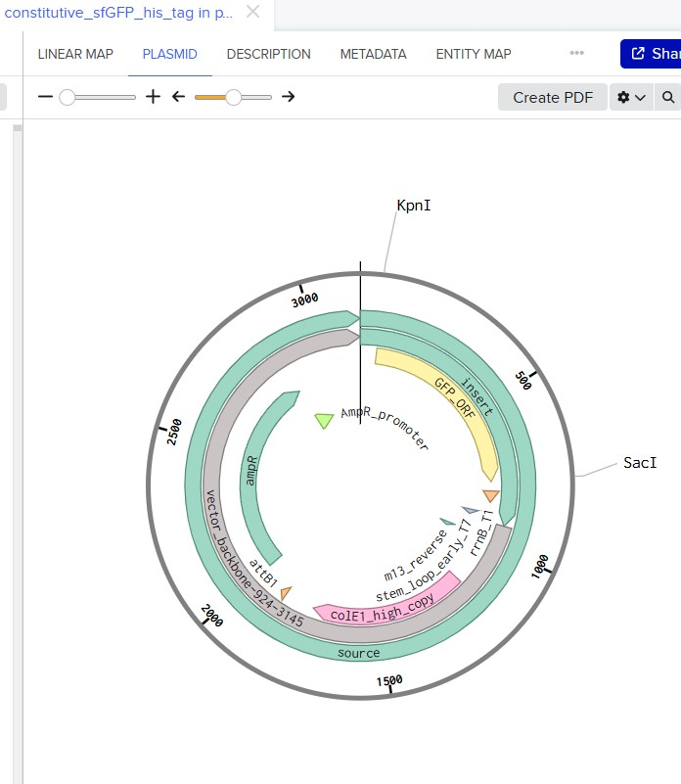
Task: Open the more tabs ellipsis menu
Action: (576, 54)
